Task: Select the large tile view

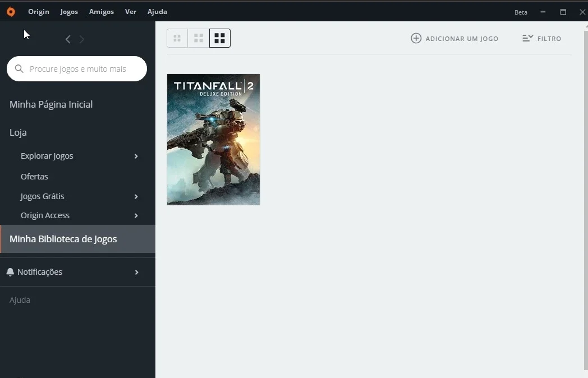Action: pyautogui.click(x=220, y=38)
